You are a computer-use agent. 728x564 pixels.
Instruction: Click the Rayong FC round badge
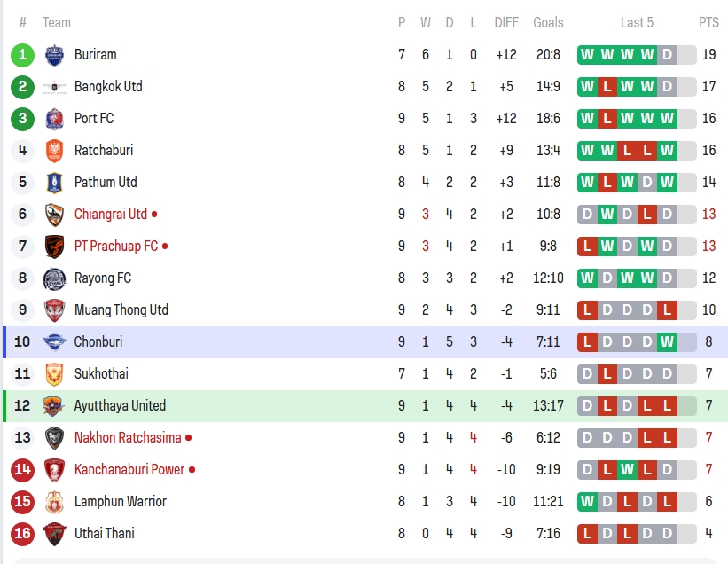coord(54,278)
